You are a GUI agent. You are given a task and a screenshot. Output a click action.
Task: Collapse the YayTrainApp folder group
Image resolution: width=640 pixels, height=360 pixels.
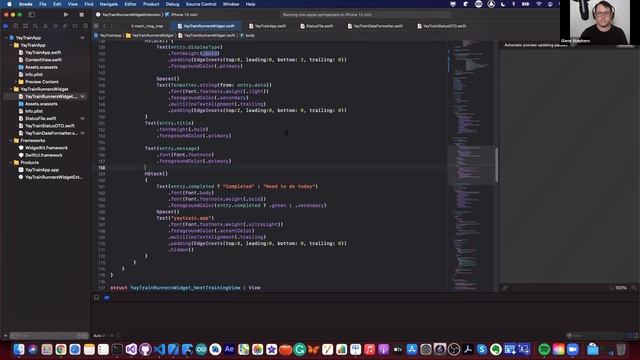point(11,45)
